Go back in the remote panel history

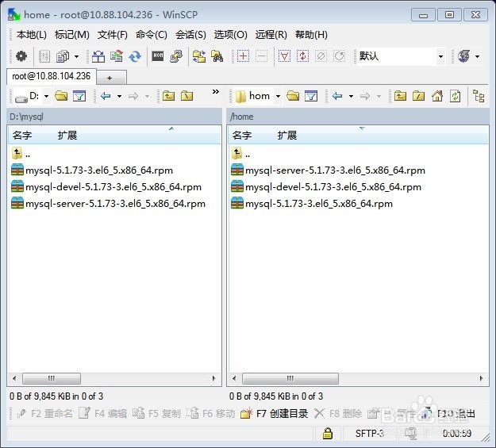(x=337, y=95)
